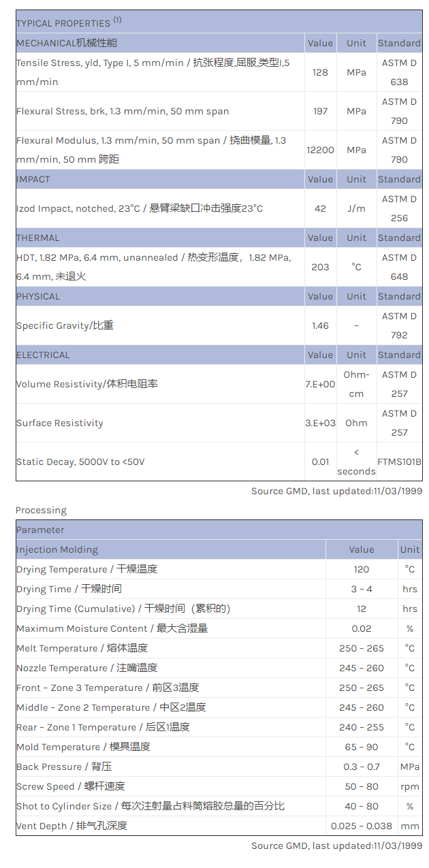The width and height of the screenshot is (429, 868).
Task: Select the Flexural Modulus value 12200
Action: coord(320,150)
